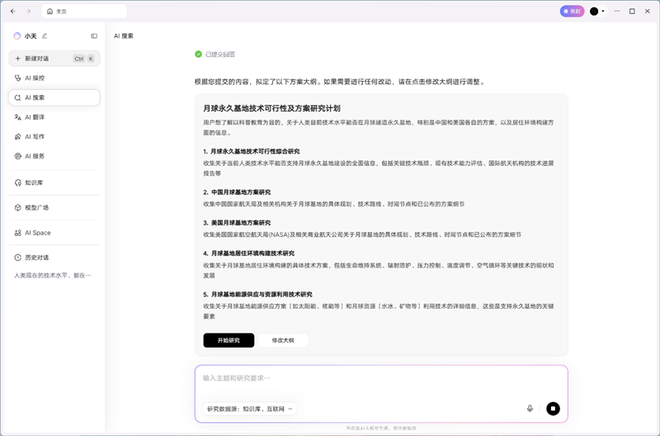The width and height of the screenshot is (660, 436).
Task: Click the research topic input field
Action: (x=380, y=378)
